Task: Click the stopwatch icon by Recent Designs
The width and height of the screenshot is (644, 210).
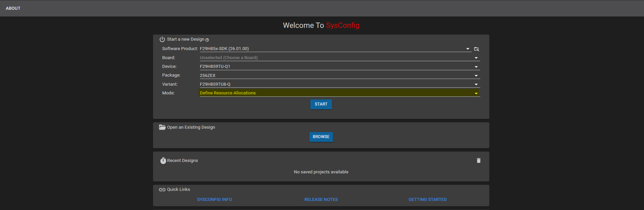Action: click(x=163, y=161)
